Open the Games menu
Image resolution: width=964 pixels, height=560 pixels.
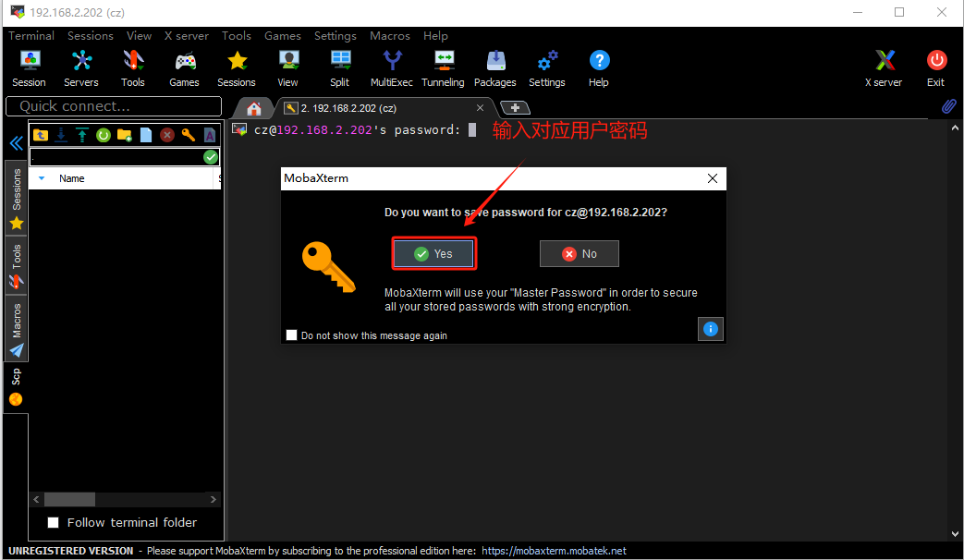(283, 36)
